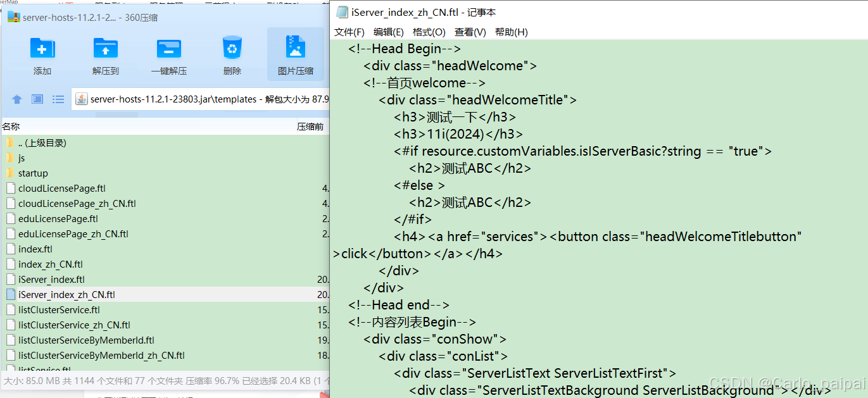Click the Java jar icon in address bar
This screenshot has width=868, height=398.
pos(81,99)
